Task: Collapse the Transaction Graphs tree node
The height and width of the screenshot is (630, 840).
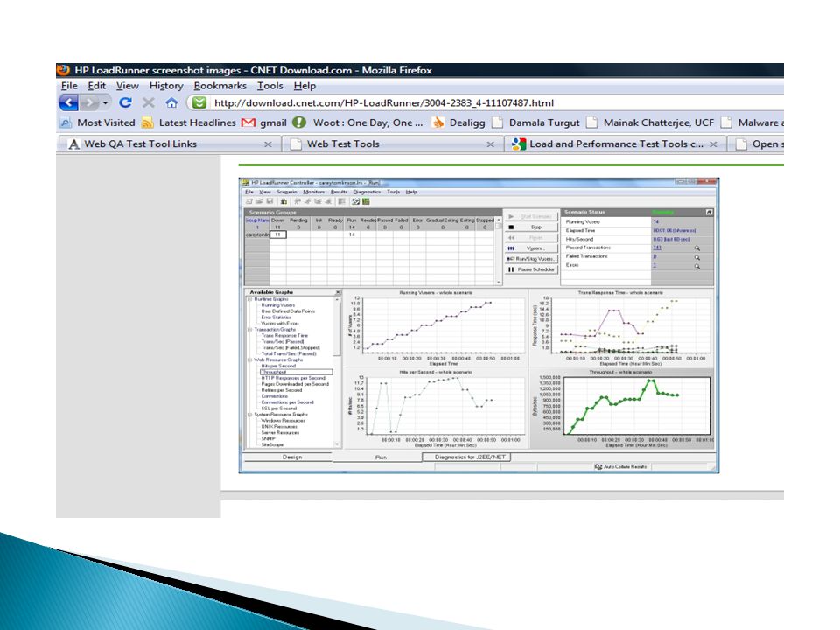Action: point(249,330)
